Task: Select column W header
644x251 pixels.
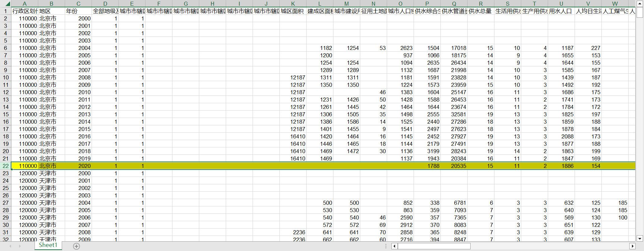Action: coord(615,4)
